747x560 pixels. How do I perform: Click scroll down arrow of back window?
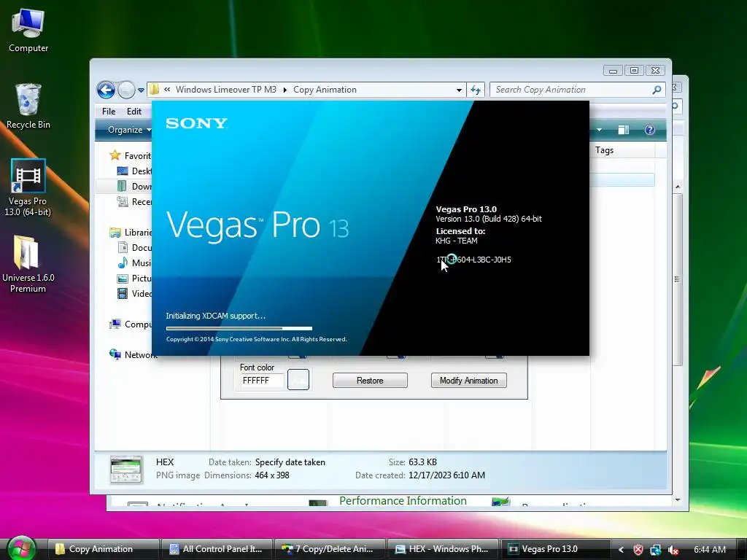pyautogui.click(x=678, y=499)
